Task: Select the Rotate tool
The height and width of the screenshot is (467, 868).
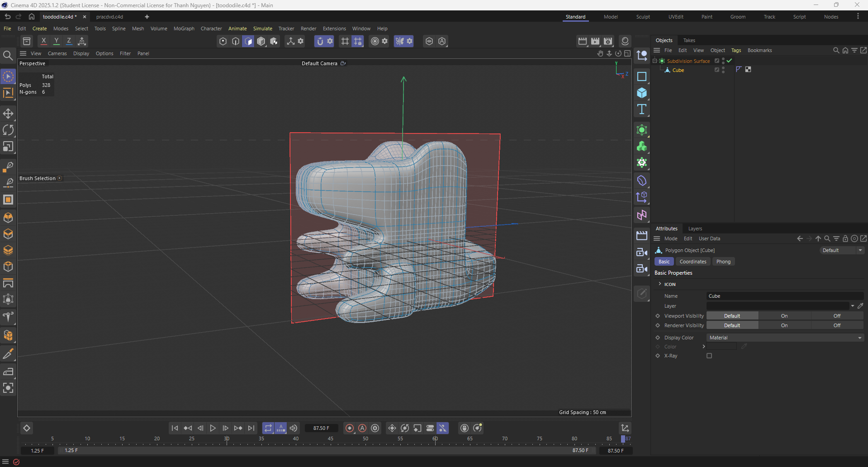Action: point(8,130)
